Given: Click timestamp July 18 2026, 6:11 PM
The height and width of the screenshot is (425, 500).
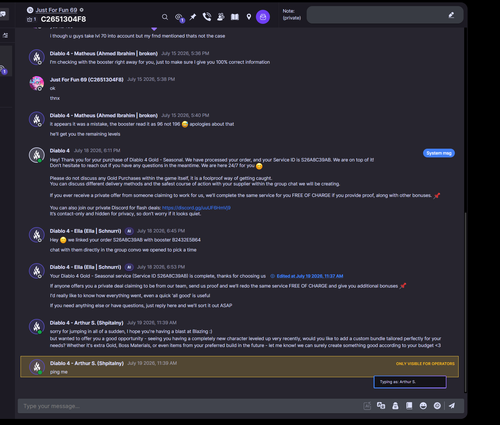Looking at the screenshot, I should 97,151.
